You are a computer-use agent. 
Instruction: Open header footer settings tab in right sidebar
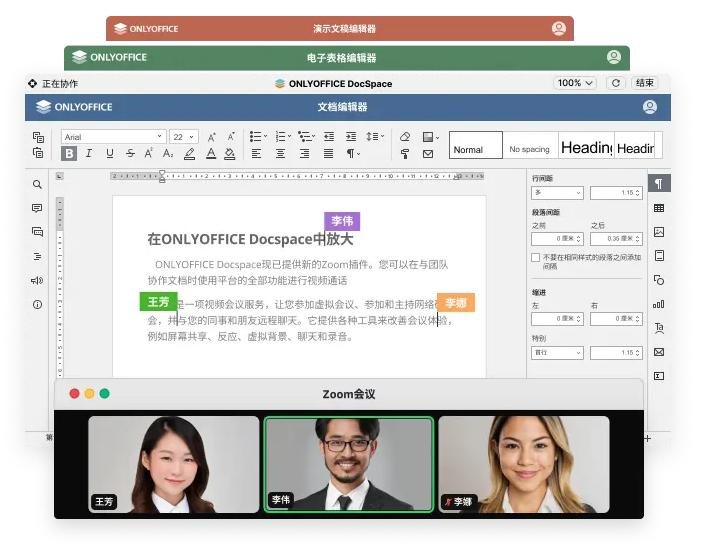659,256
